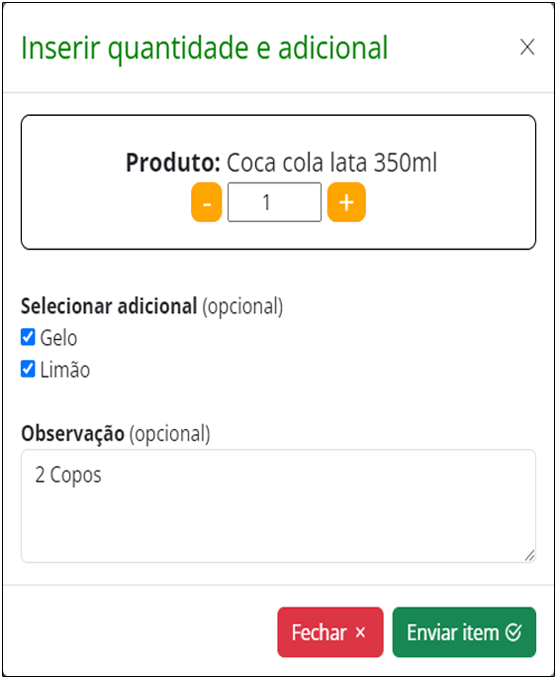Click the Inserir quantidade e adicional title
The image size is (557, 679).
coord(204,48)
